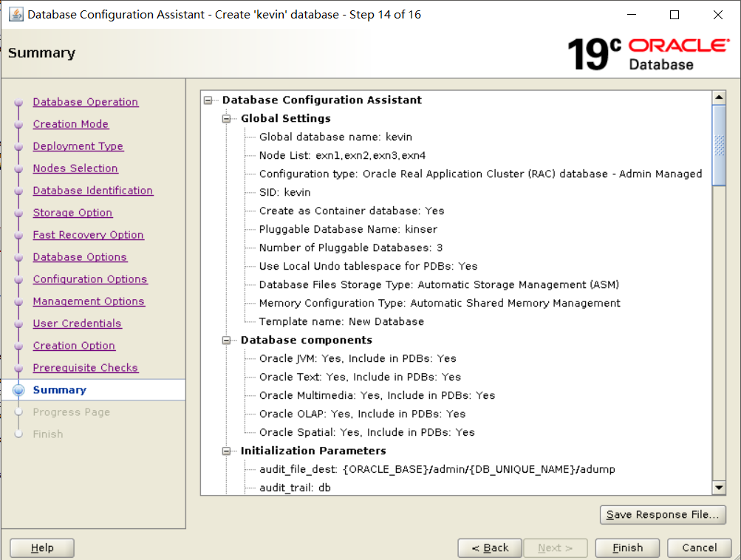Image resolution: width=741 pixels, height=560 pixels.
Task: Select the Configuration type RAC database row
Action: point(481,174)
